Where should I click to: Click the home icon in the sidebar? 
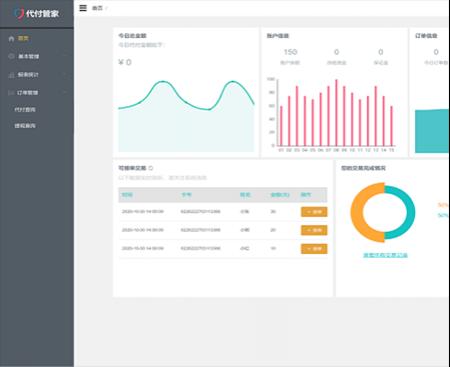click(11, 39)
